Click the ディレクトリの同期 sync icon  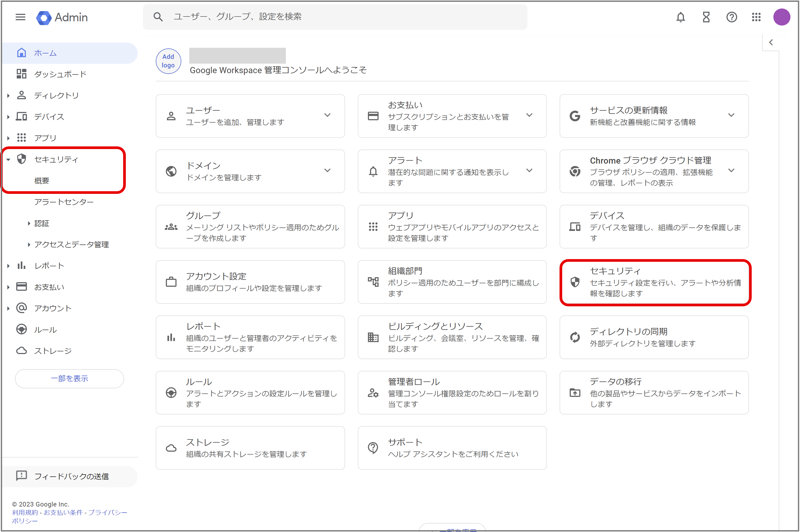coord(575,337)
